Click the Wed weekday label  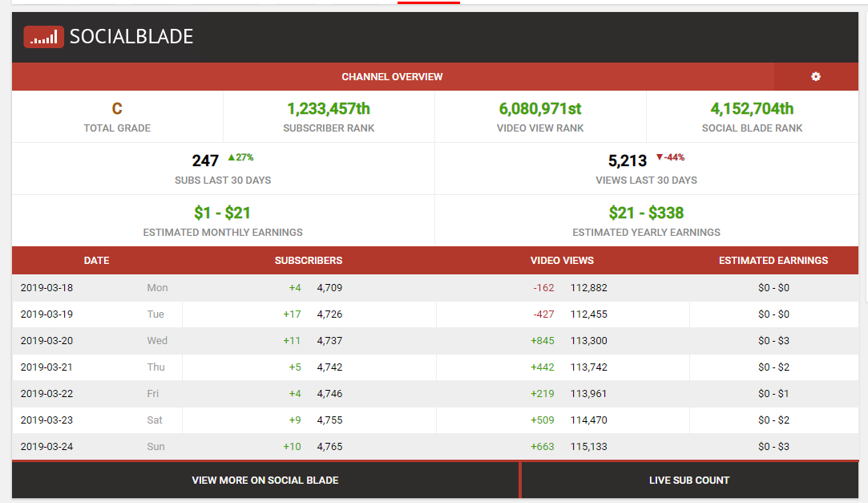(157, 341)
